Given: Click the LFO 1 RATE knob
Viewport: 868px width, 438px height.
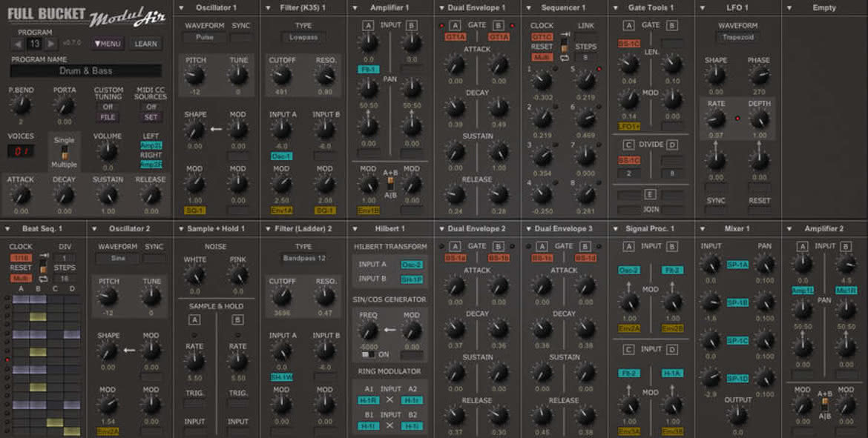Looking at the screenshot, I should (715, 119).
